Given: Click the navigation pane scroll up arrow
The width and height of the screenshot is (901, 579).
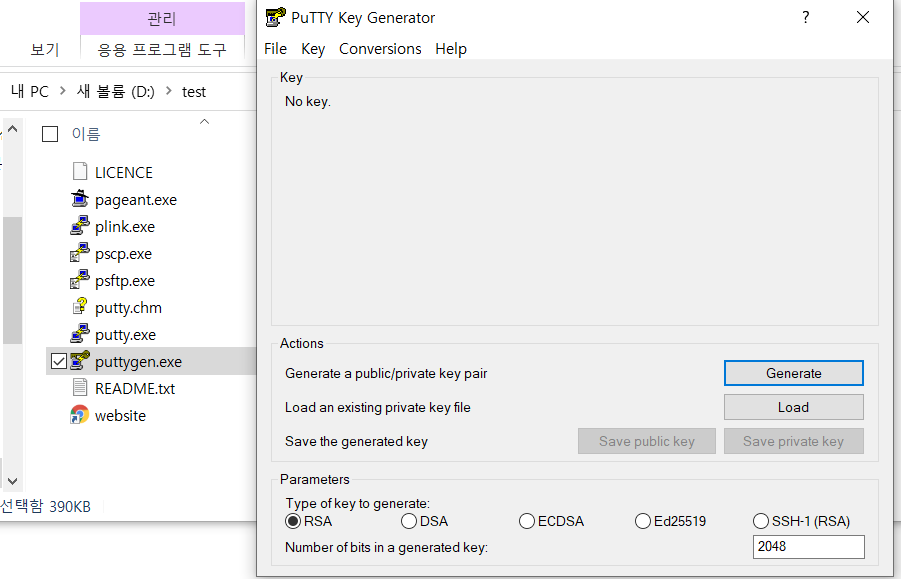Looking at the screenshot, I should [12, 129].
